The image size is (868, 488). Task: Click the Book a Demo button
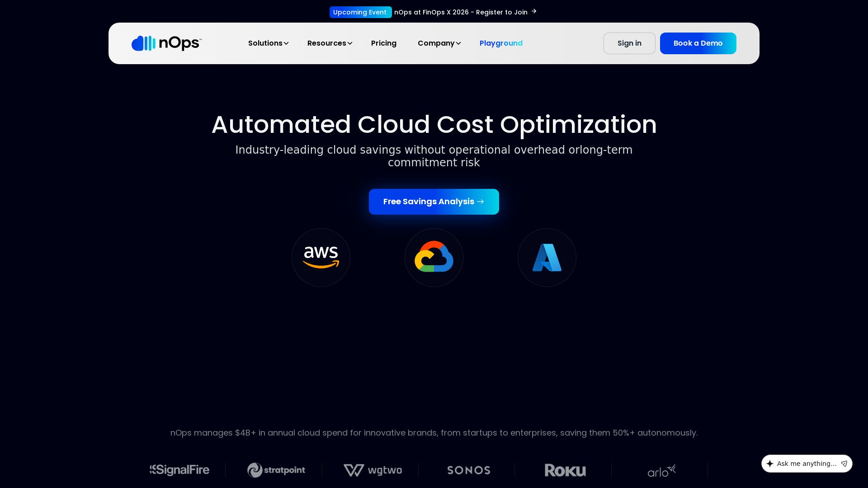698,43
